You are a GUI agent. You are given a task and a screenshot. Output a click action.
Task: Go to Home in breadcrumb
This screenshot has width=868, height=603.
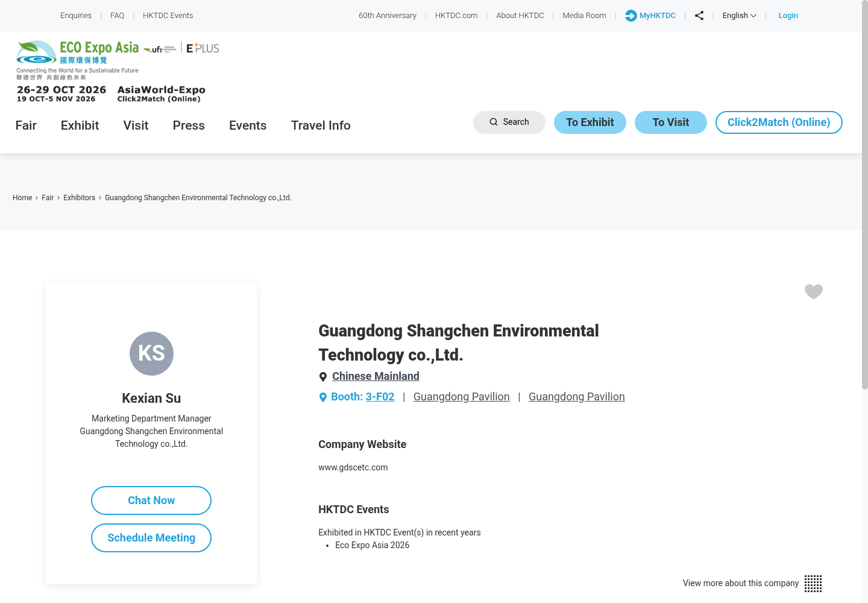[22, 198]
